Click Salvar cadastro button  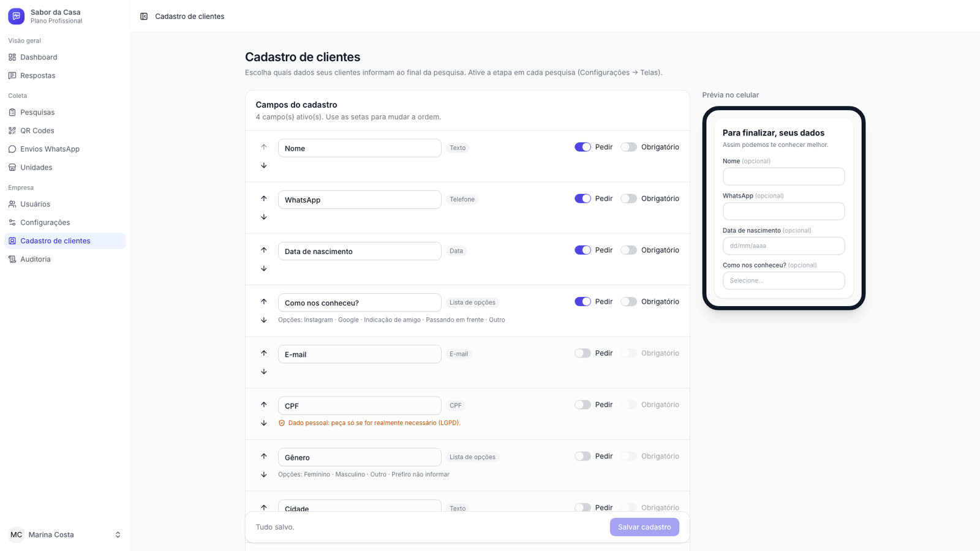[x=644, y=527]
